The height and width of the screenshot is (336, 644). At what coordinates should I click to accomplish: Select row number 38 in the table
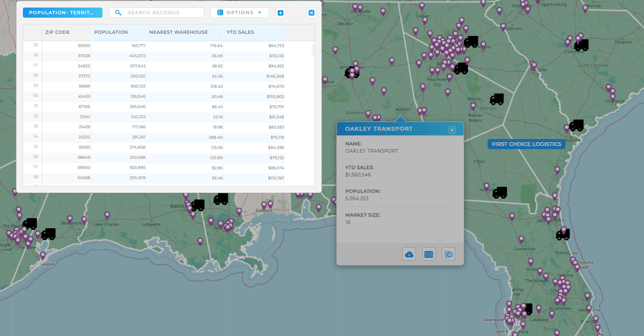(36, 177)
